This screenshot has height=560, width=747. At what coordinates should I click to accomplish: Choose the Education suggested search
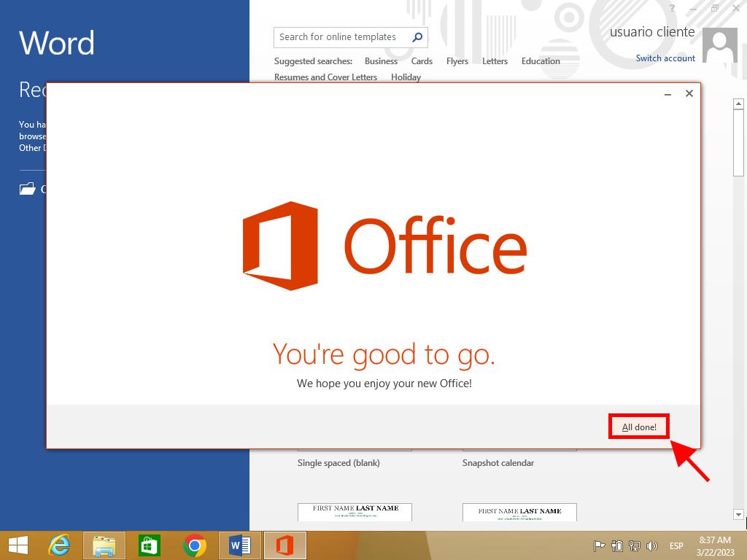(x=541, y=61)
